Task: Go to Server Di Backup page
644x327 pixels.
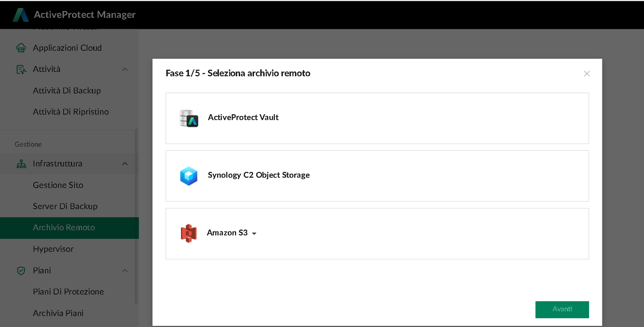Action: tap(65, 206)
